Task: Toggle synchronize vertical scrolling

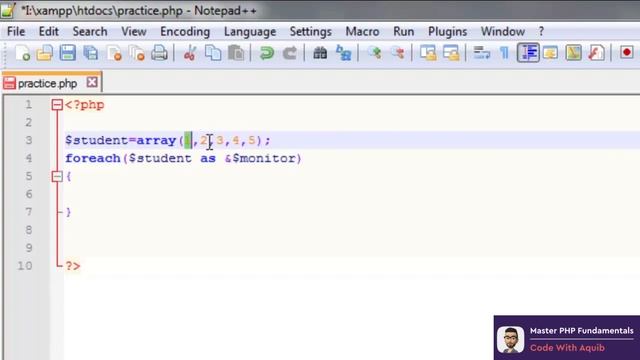Action: (428, 53)
